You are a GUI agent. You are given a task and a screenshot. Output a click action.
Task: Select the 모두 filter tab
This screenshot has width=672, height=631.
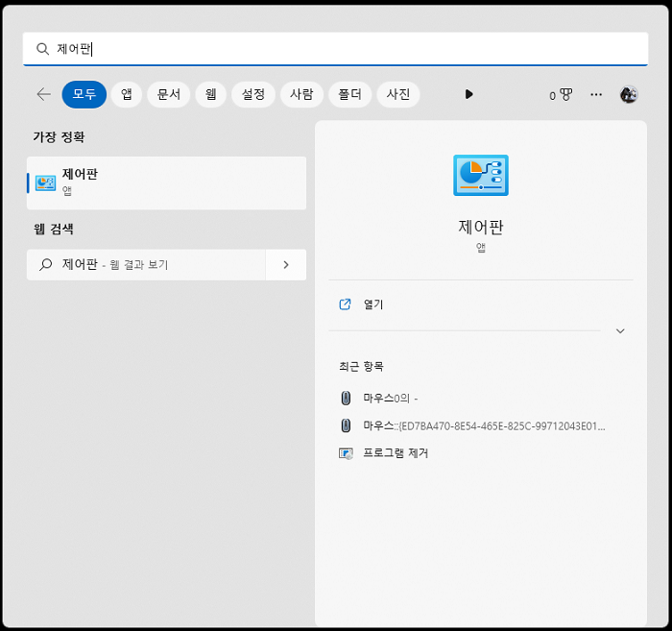point(84,94)
